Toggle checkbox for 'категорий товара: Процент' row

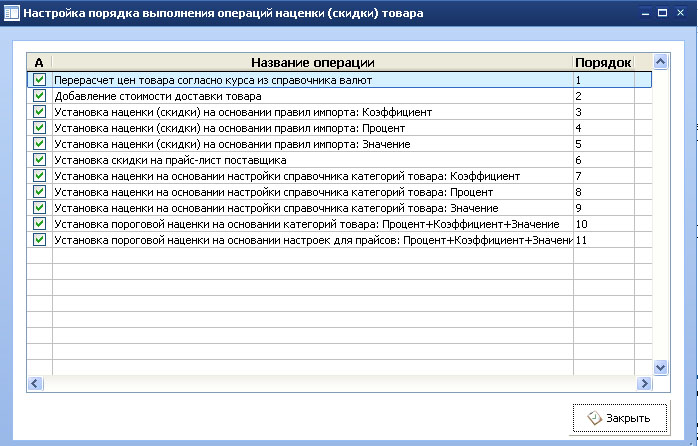pyautogui.click(x=39, y=192)
